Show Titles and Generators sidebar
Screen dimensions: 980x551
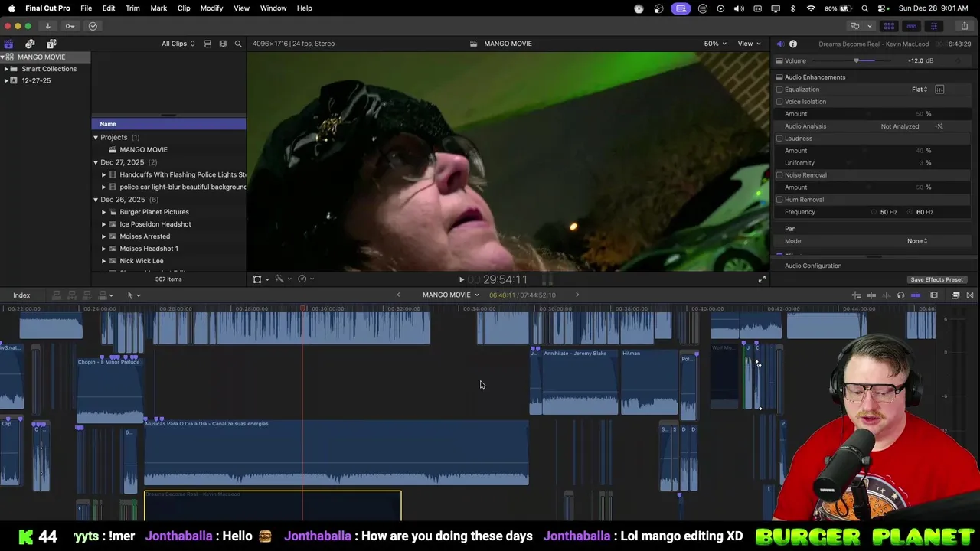[x=51, y=44]
